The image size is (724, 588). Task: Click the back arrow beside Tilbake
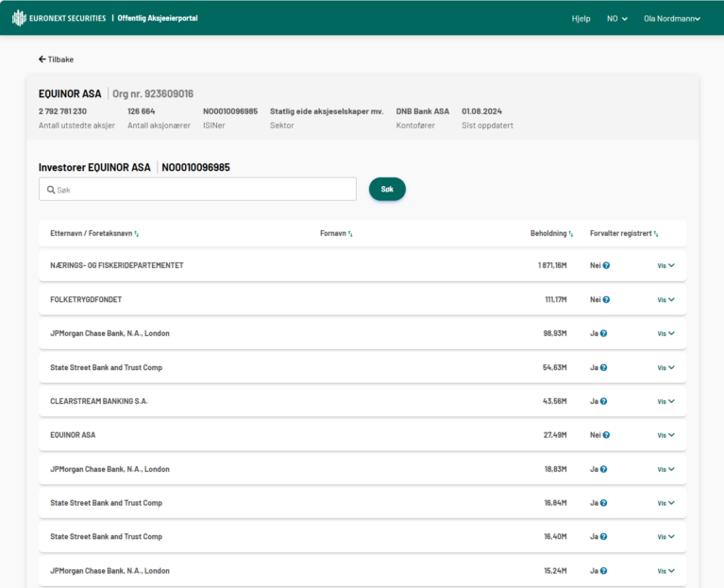coord(42,59)
